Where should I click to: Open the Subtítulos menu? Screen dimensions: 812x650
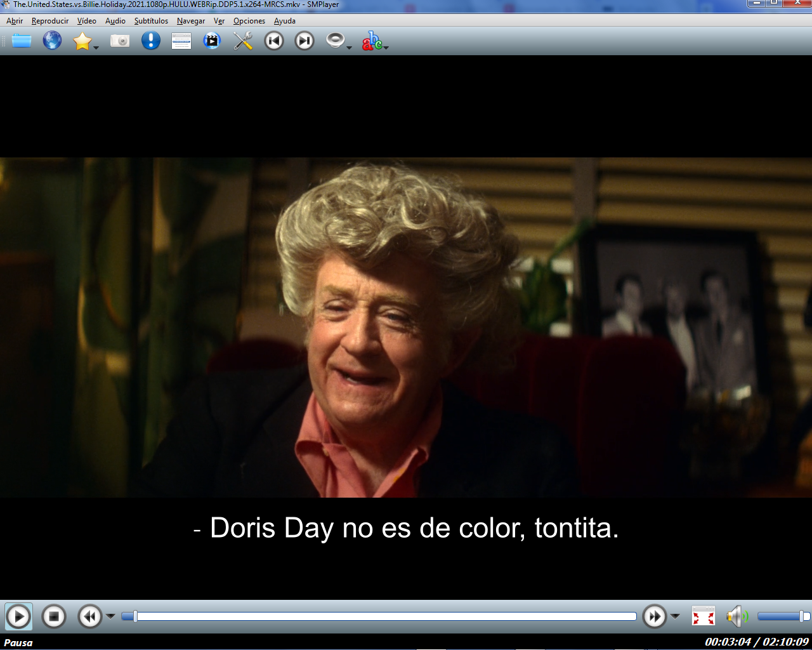[x=151, y=21]
